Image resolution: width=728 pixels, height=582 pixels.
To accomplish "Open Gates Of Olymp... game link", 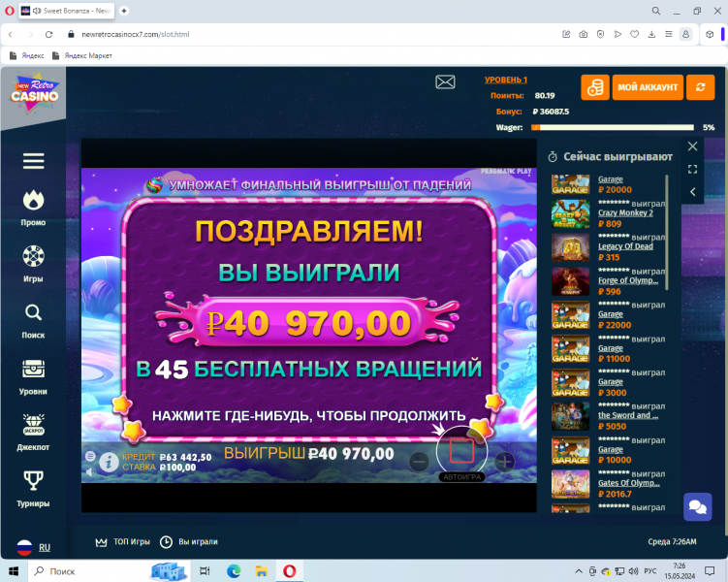I will coord(629,483).
